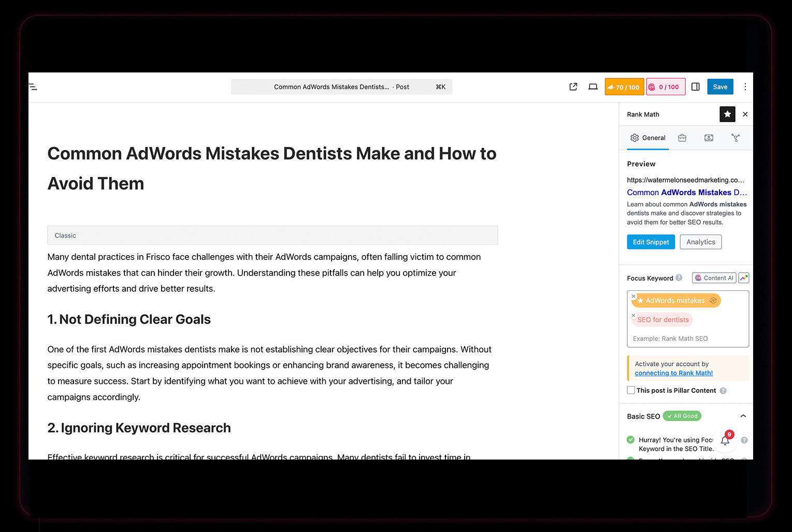Click the Edit Snippet button
This screenshot has height=532, width=792.
coord(651,242)
